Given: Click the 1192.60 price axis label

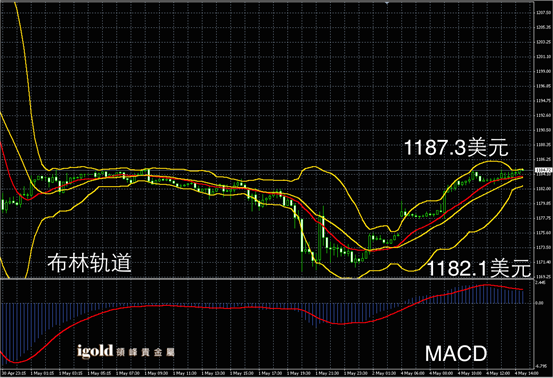Looking at the screenshot, I should [x=543, y=115].
